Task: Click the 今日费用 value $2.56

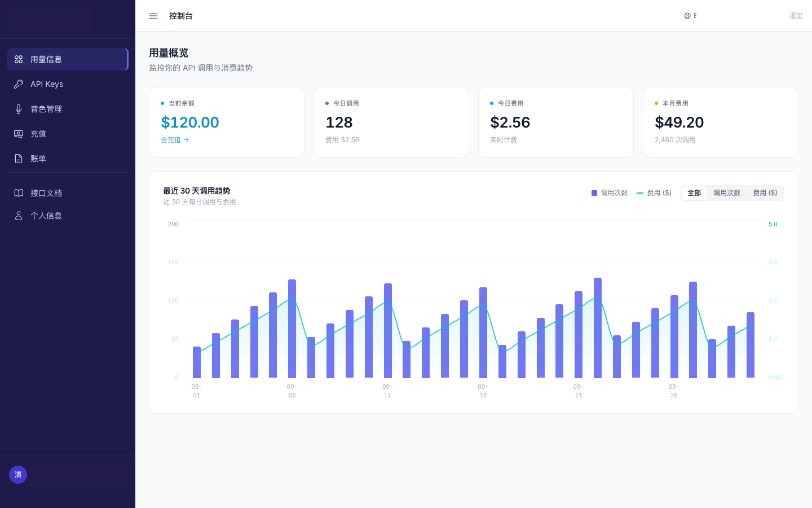Action: pos(510,122)
